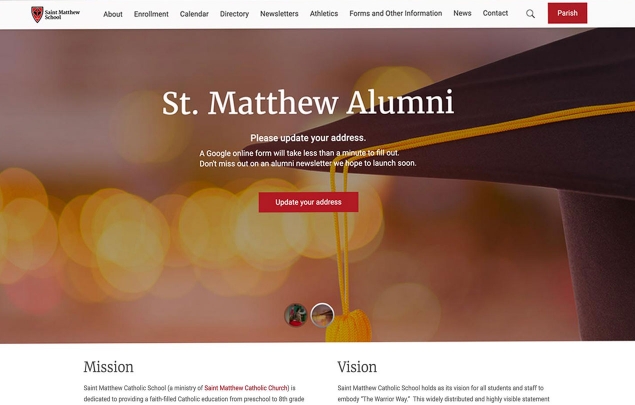Open the search magnifier icon
Screen dimensions: 635x405
(530, 14)
